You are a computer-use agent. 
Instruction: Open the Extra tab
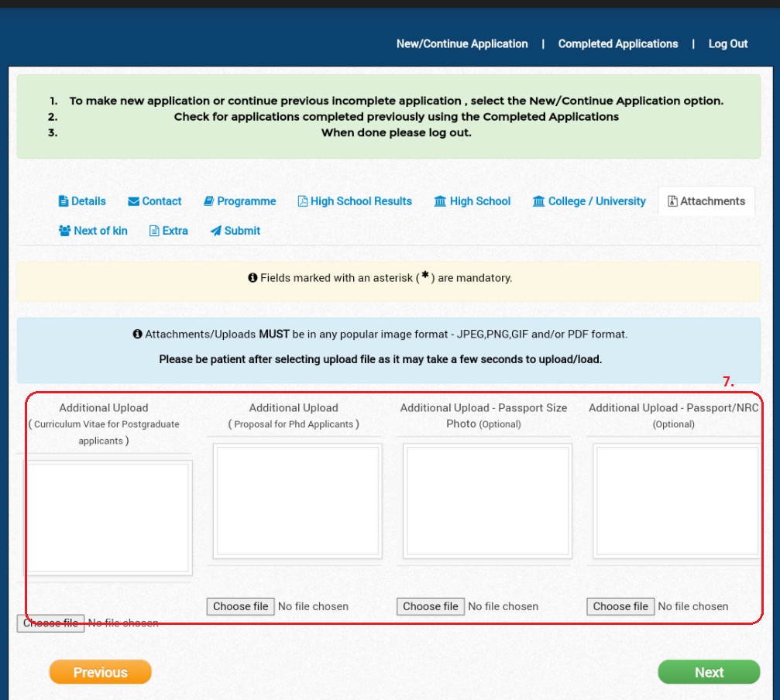169,231
